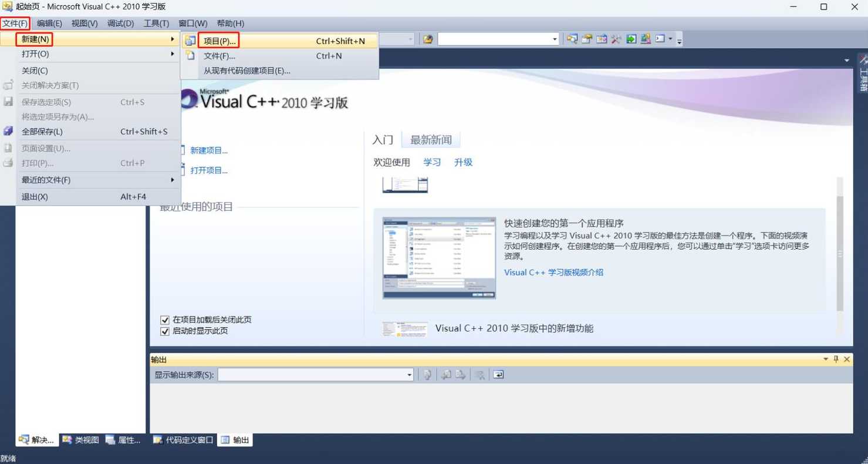Click the find combo box input field

coord(494,39)
